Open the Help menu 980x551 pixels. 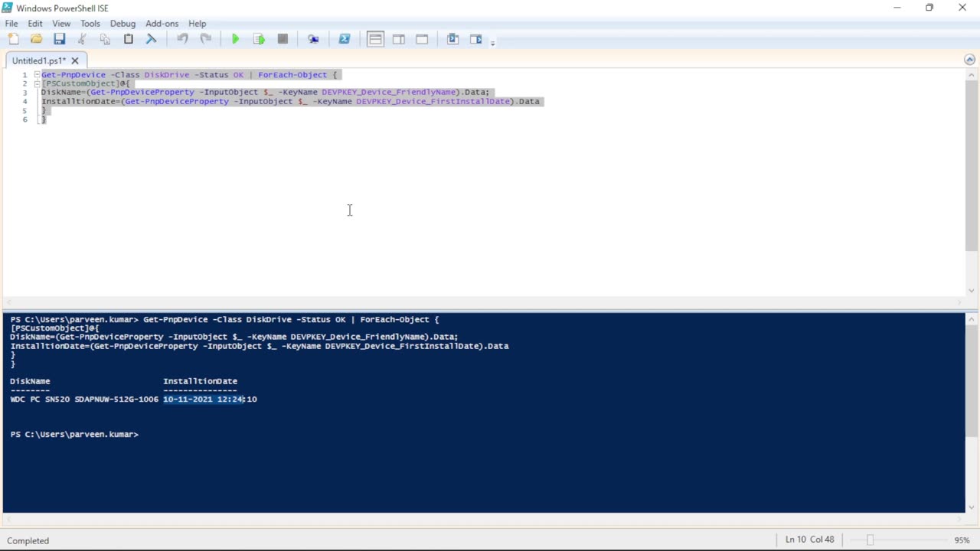pyautogui.click(x=198, y=24)
